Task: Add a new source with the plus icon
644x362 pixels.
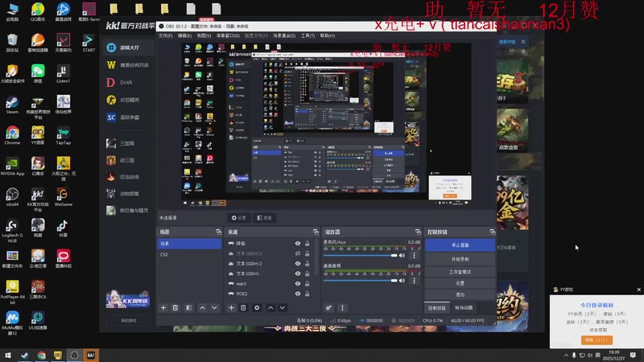Action: click(x=231, y=308)
